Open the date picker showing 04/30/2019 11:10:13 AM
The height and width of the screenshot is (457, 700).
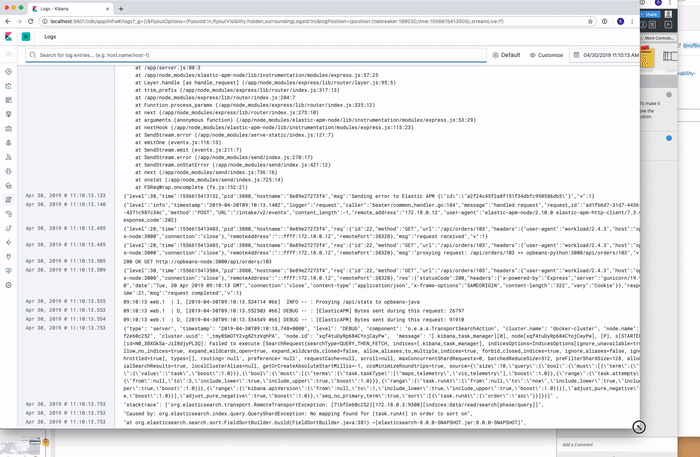click(605, 55)
